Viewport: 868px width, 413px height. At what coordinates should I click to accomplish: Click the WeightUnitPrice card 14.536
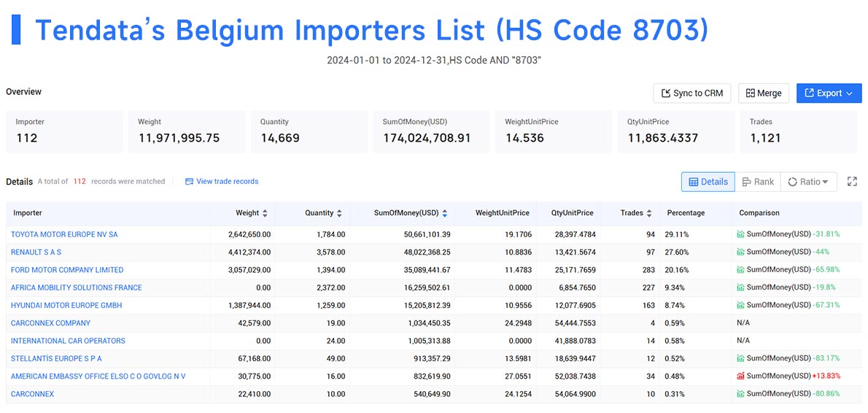tap(554, 132)
